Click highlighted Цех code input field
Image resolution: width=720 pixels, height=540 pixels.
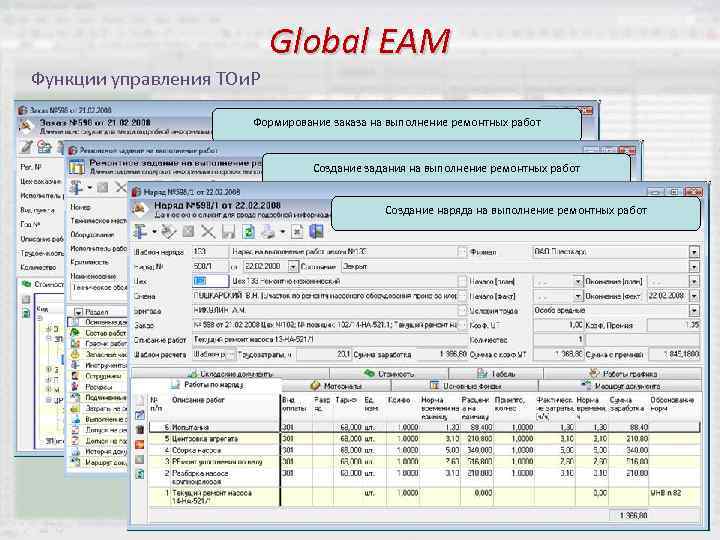coord(210,281)
